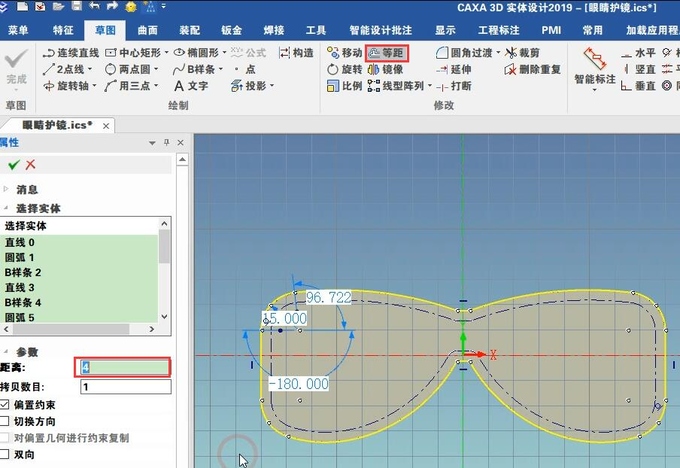Choose the 镜像 mirror tool

[x=386, y=69]
